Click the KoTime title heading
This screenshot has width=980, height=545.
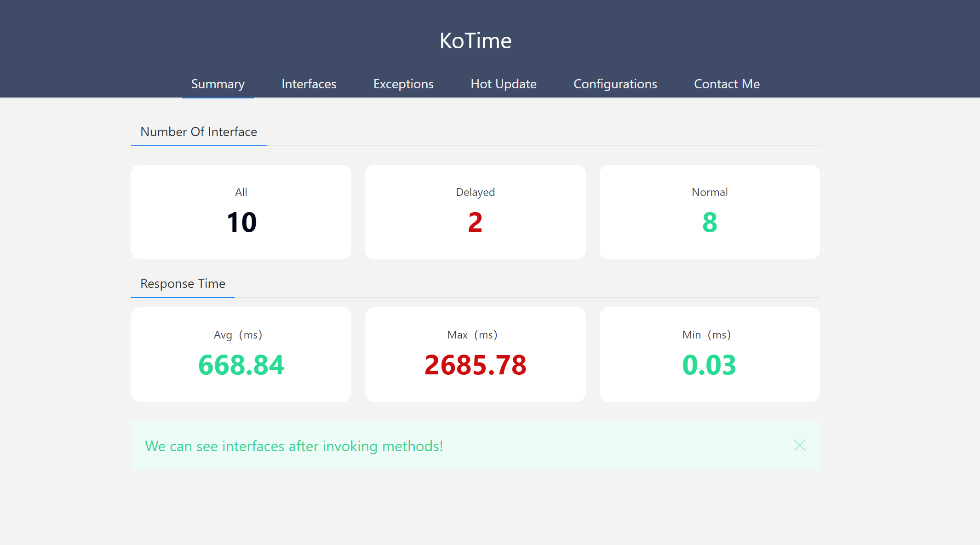point(475,41)
